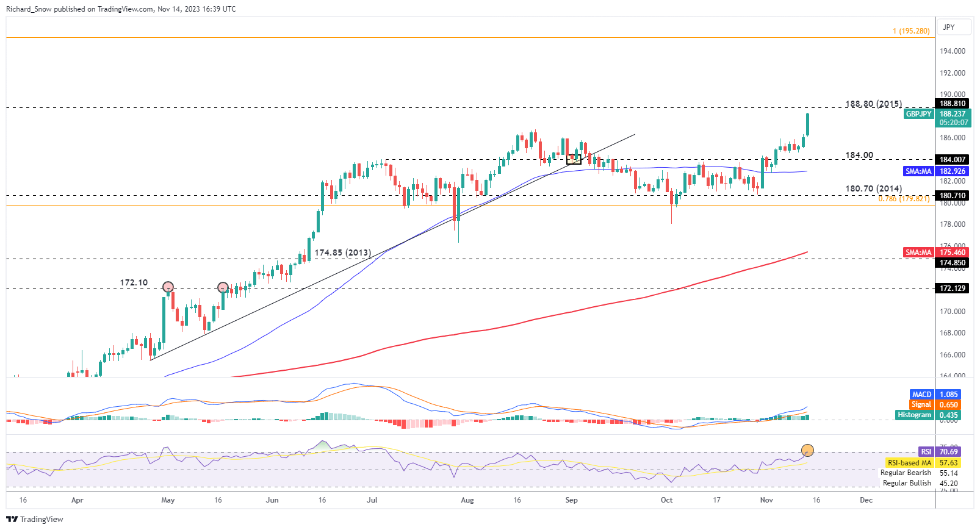The width and height of the screenshot is (980, 530).
Task: Click the Histogram indicator label
Action: 914,415
